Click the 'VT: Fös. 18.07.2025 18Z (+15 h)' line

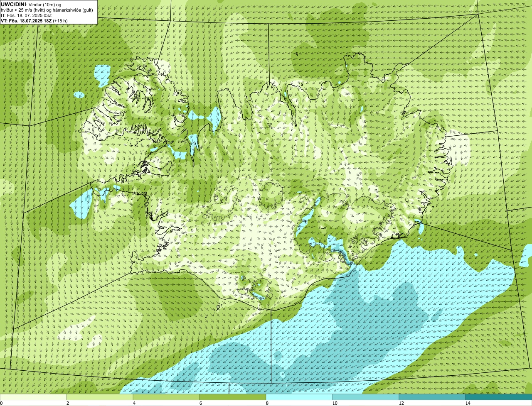pyautogui.click(x=34, y=21)
